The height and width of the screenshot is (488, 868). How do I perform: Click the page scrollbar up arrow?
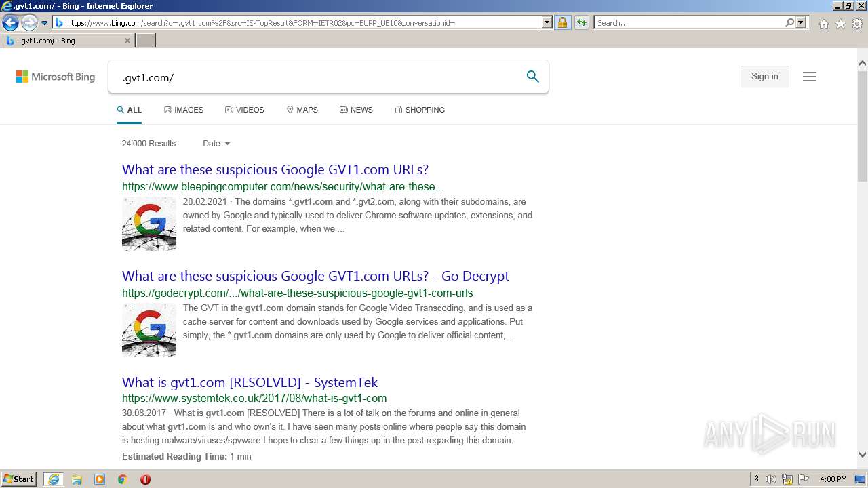(x=863, y=63)
